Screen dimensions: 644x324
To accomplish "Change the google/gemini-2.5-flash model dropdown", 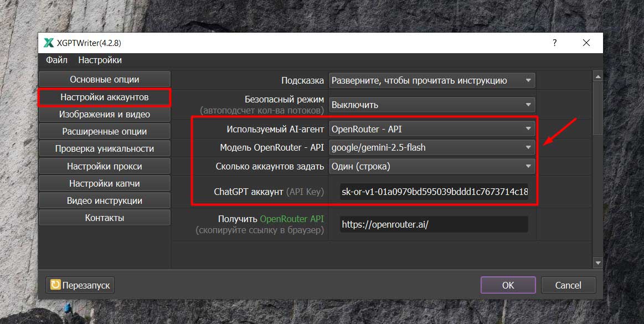I will pos(432,147).
